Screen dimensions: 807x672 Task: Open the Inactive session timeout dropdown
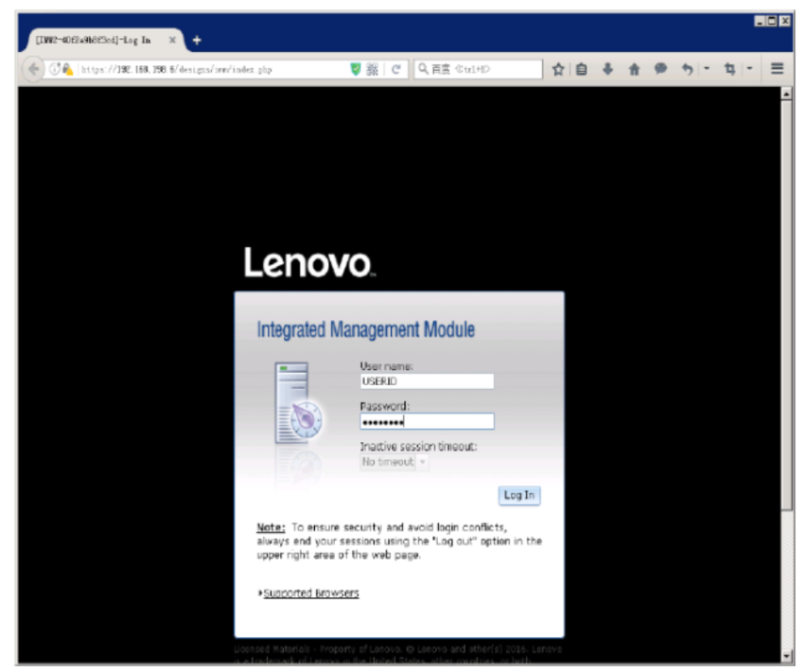click(394, 462)
